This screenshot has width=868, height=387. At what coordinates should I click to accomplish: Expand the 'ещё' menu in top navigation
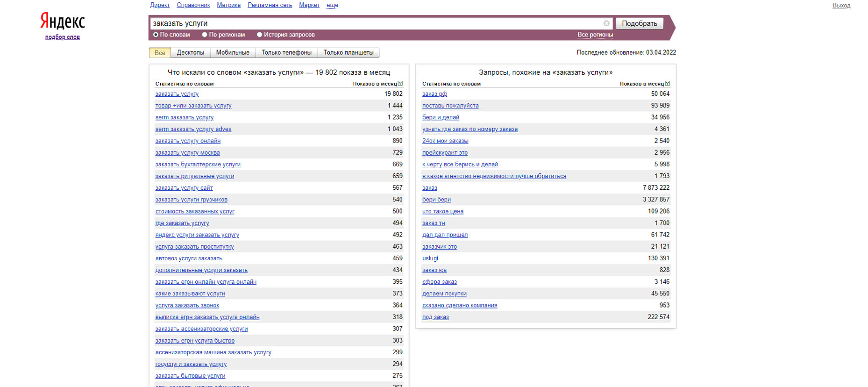point(332,5)
